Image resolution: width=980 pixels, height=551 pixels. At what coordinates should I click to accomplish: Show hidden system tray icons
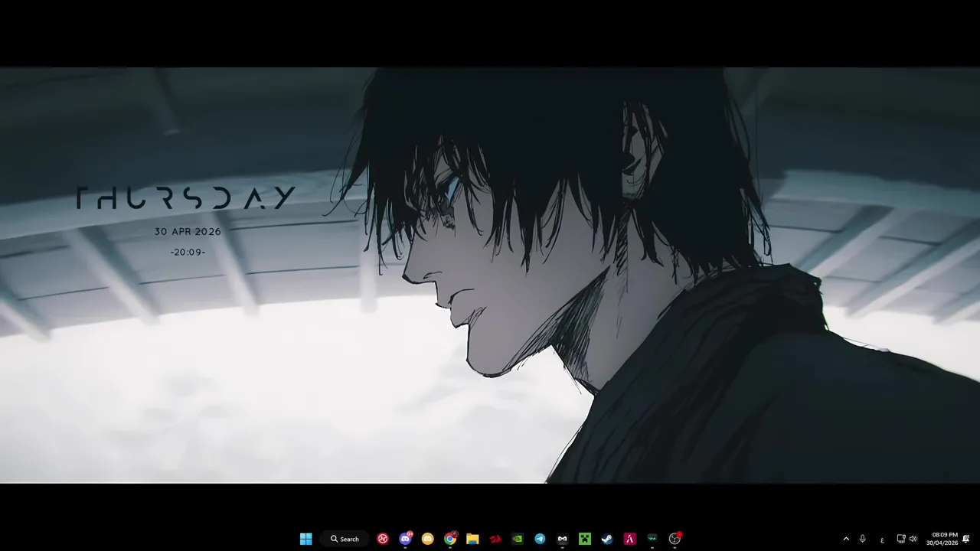[846, 539]
